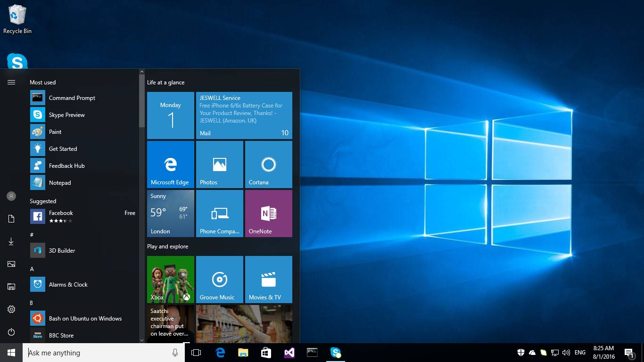This screenshot has height=362, width=644.
Task: Open the Mail tile with JESWELL Service
Action: tap(244, 115)
